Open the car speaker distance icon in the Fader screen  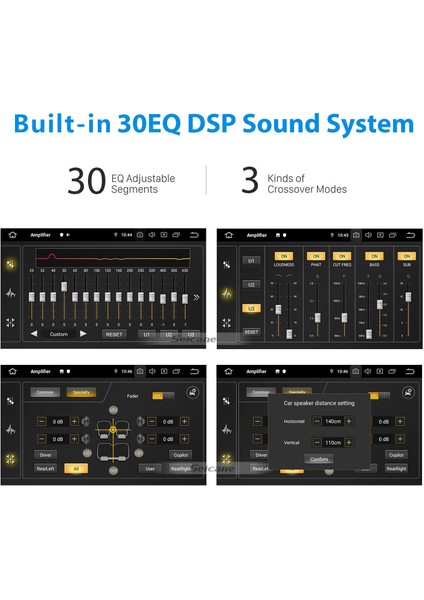point(192,393)
